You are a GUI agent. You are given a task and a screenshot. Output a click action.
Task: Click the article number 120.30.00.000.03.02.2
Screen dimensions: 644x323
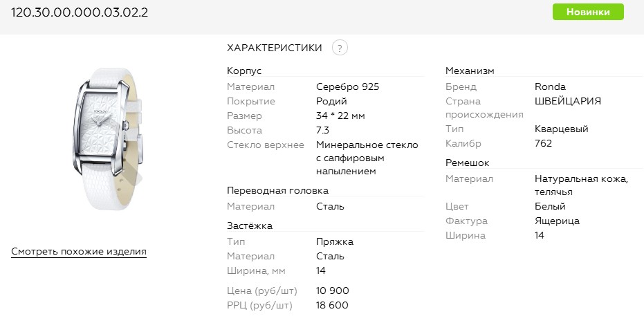(80, 13)
